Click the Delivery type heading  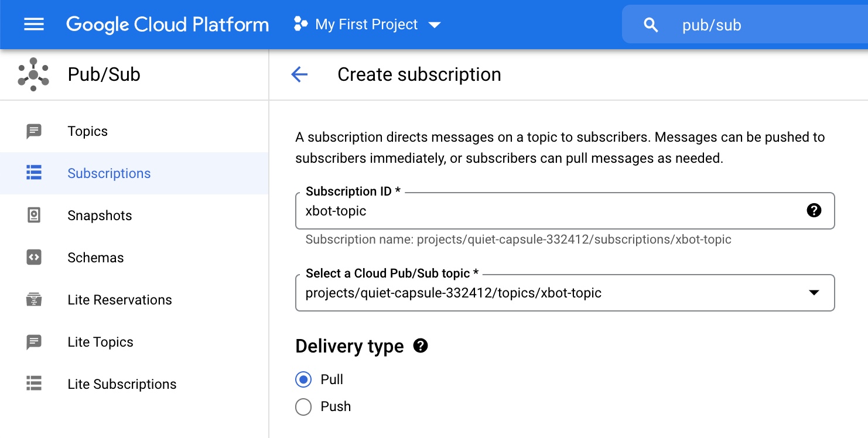click(350, 346)
